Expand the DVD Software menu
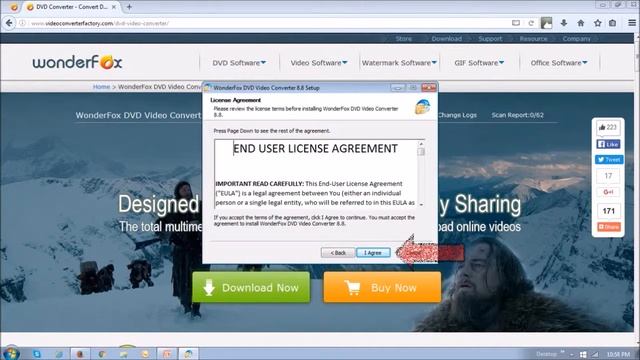Viewport: 640px width, 360px height. pos(239,63)
